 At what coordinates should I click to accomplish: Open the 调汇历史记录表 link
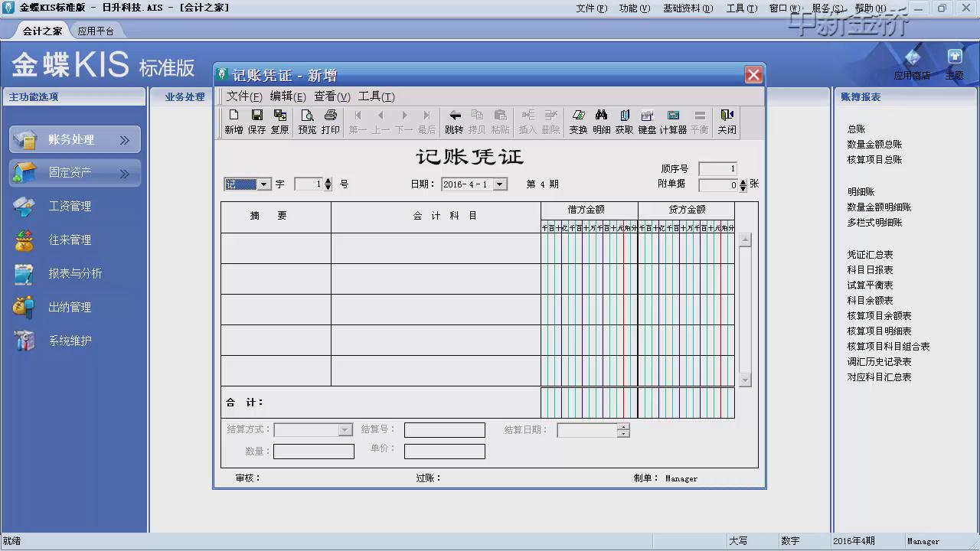click(x=879, y=362)
